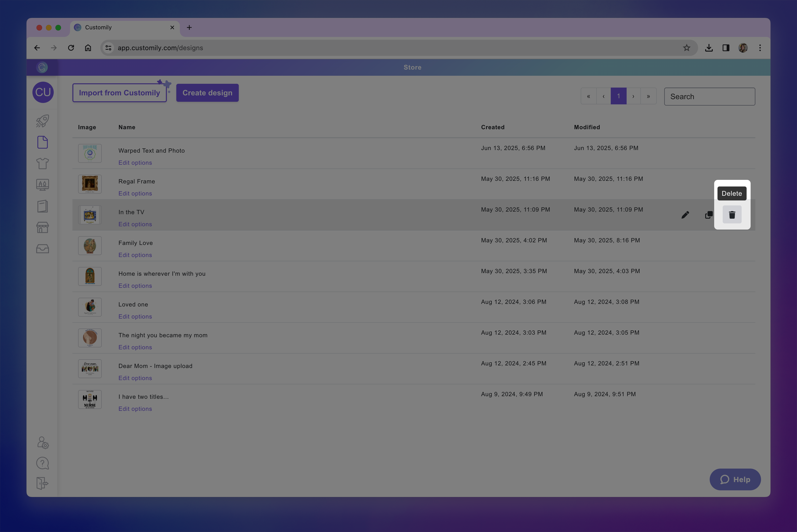The width and height of the screenshot is (797, 532).
Task: Click the Create design button
Action: coord(207,93)
